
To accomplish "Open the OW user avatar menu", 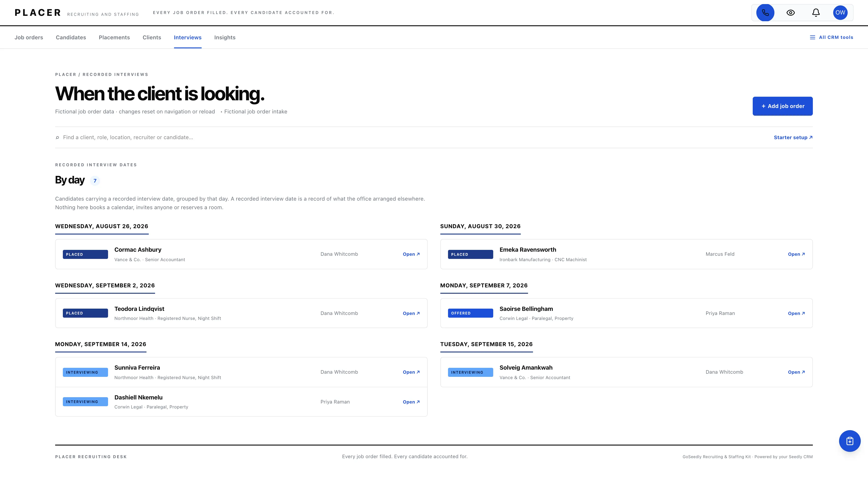I will click(840, 12).
